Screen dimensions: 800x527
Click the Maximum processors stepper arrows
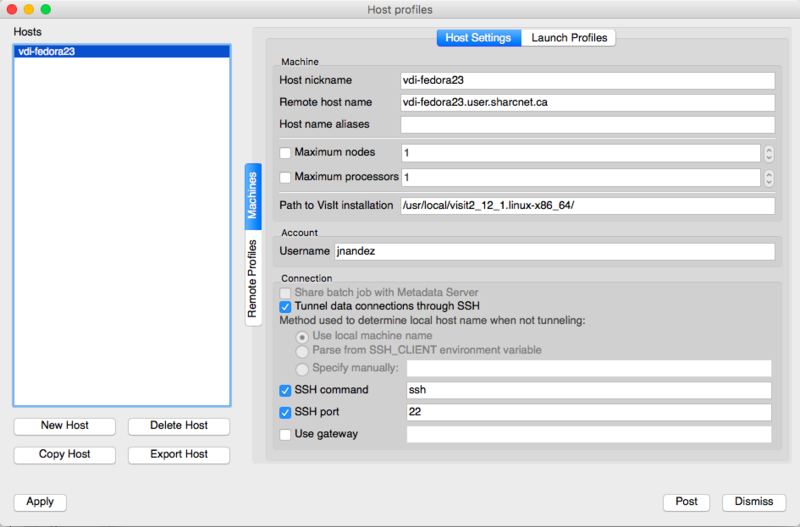[x=768, y=178]
